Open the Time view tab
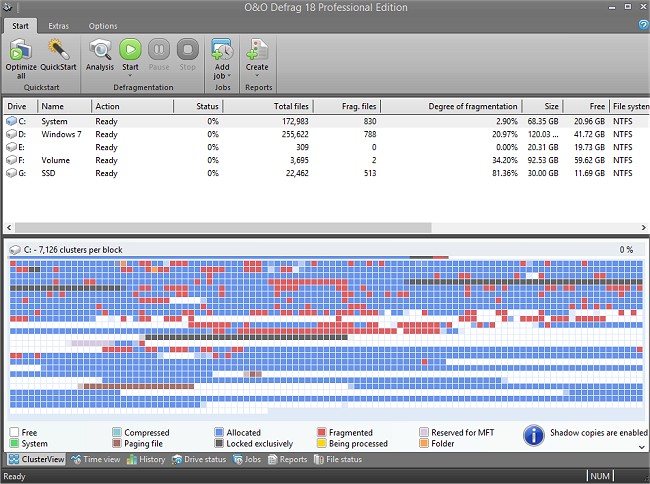Screen dimensions: 650x484 coord(96,459)
